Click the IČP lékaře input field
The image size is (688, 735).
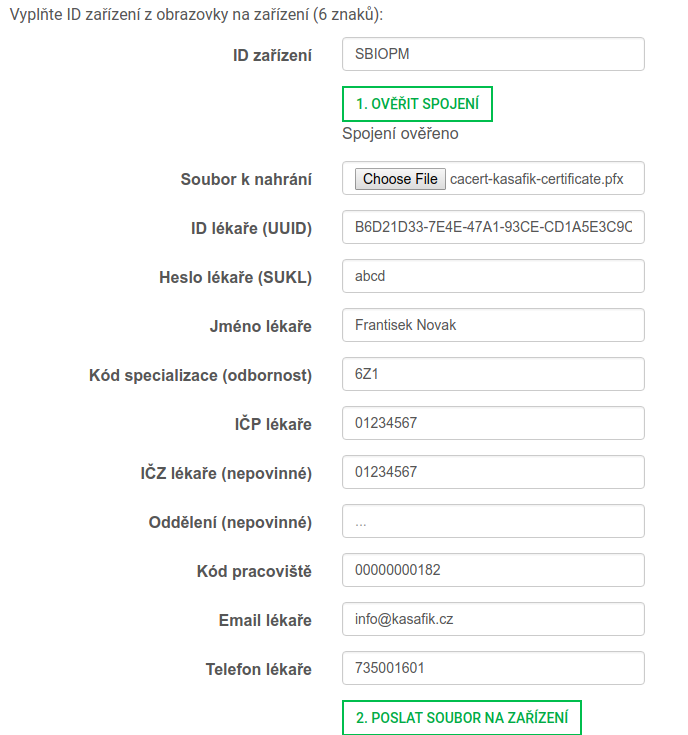[x=493, y=423]
